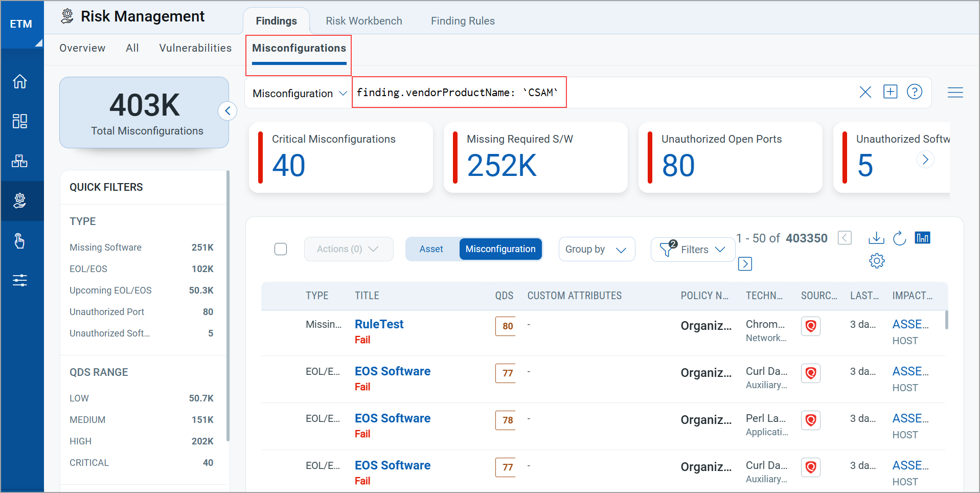Clear the search query with X
Image resolution: width=980 pixels, height=493 pixels.
tap(865, 92)
